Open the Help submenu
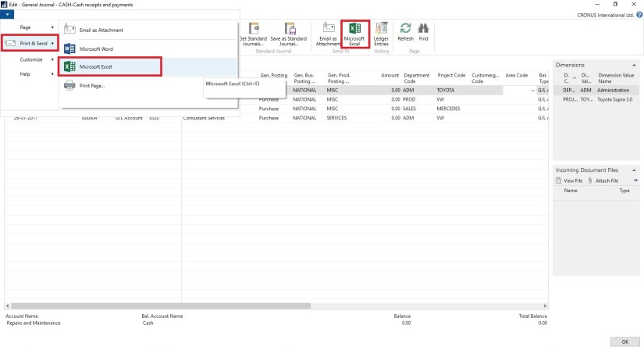This screenshot has height=350, width=644. (28, 73)
